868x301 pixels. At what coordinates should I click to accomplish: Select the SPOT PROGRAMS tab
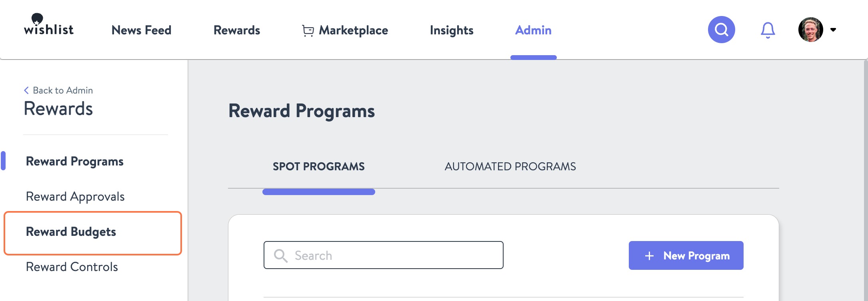[318, 167]
